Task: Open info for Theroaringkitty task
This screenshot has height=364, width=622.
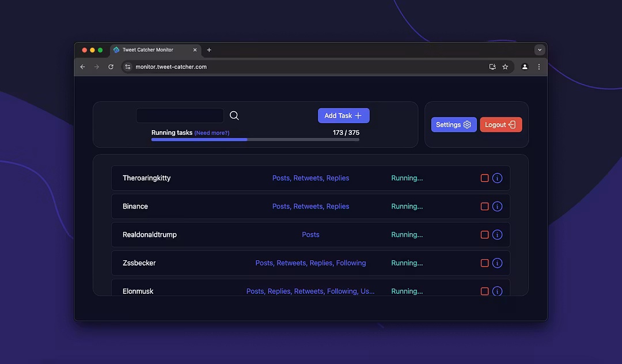Action: (x=497, y=178)
